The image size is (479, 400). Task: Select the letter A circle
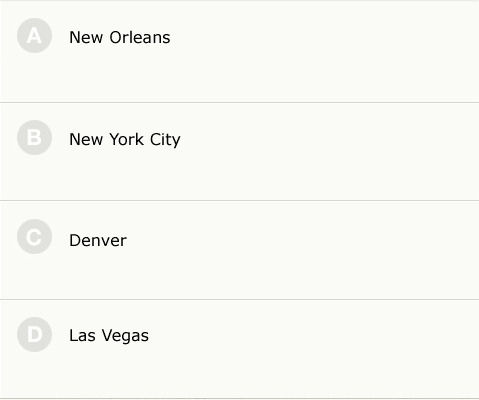pyautogui.click(x=34, y=36)
